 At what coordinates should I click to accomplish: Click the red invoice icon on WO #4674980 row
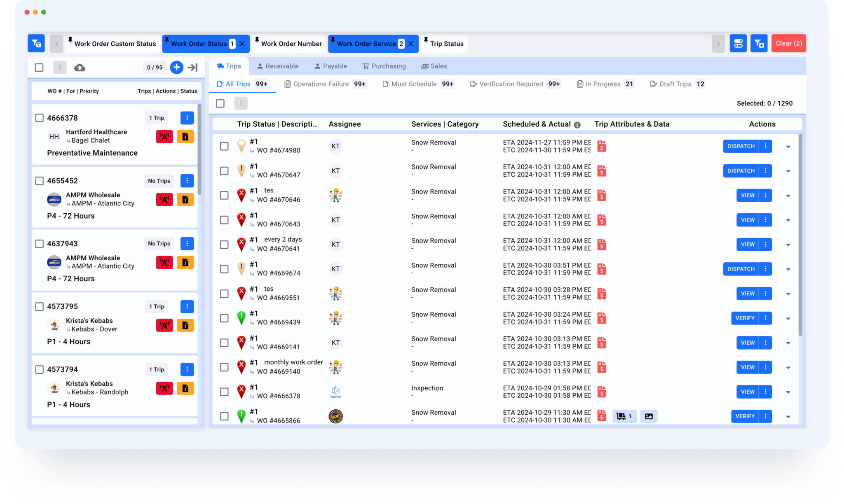click(601, 146)
